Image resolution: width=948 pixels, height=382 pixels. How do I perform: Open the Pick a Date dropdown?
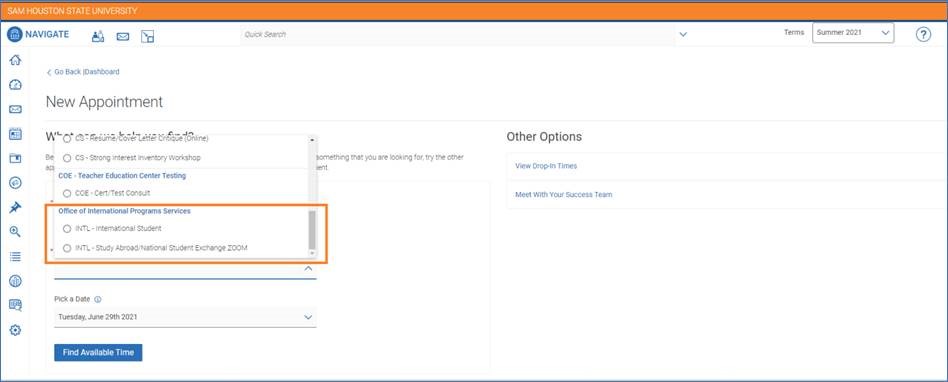pyautogui.click(x=185, y=317)
